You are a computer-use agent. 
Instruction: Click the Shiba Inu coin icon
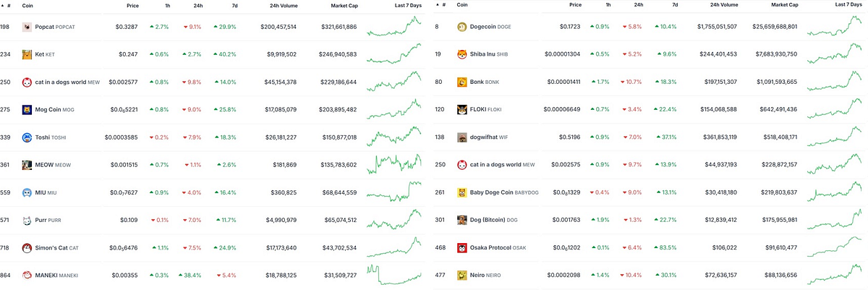pos(462,54)
